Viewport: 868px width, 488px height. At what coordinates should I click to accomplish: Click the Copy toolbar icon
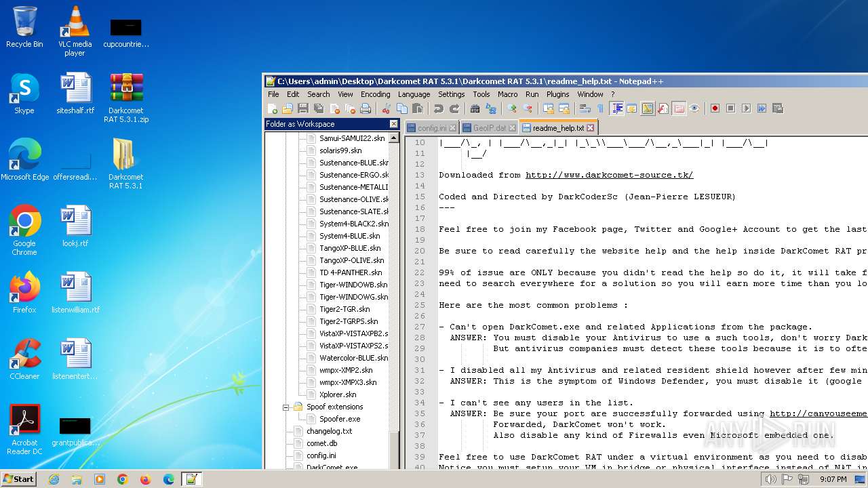click(401, 108)
